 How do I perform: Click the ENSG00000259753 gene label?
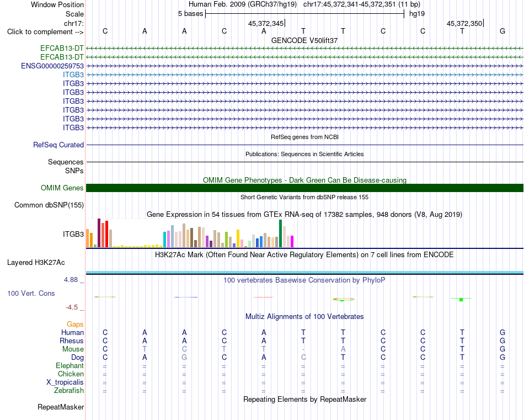pos(52,66)
